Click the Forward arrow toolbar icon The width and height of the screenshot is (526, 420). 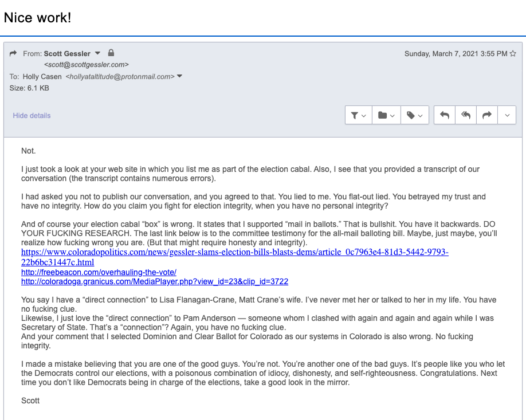point(487,115)
